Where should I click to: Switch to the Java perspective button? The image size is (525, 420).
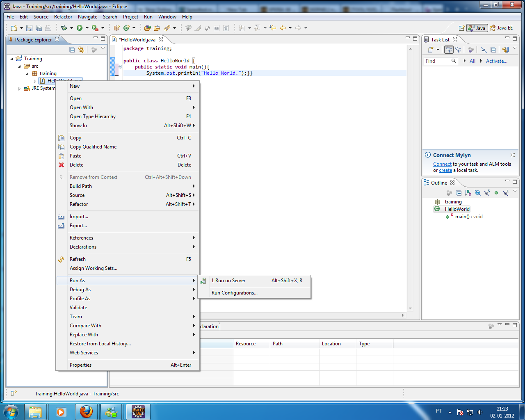(x=477, y=28)
